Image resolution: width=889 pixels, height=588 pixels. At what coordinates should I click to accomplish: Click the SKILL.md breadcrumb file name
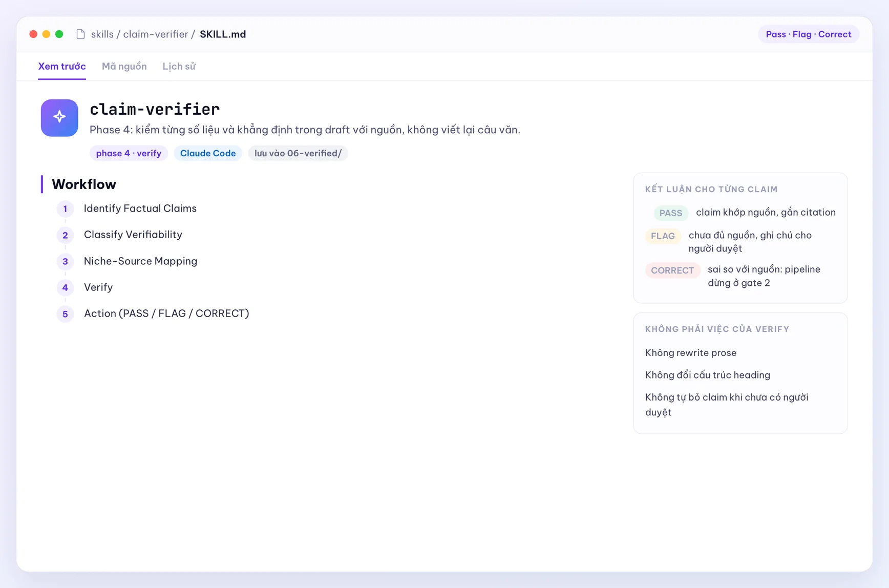click(x=223, y=34)
